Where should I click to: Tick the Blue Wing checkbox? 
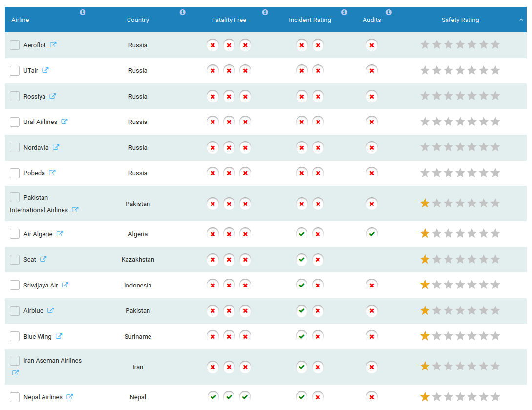15,336
